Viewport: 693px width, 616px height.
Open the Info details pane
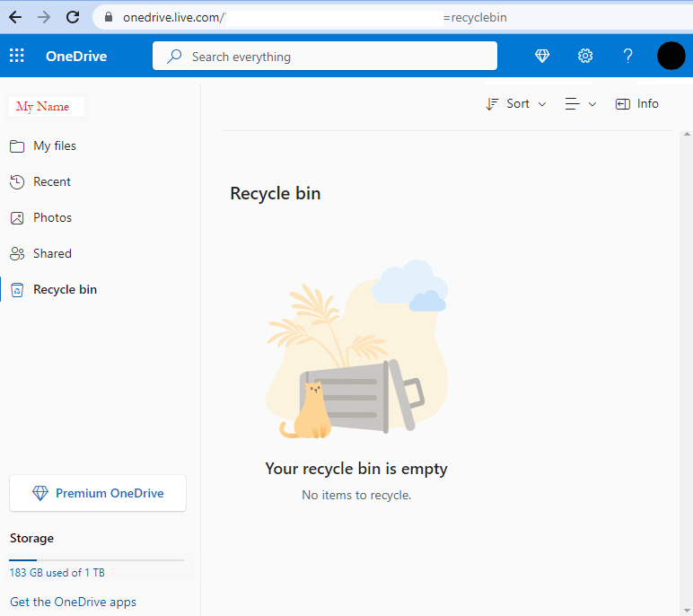(x=636, y=104)
